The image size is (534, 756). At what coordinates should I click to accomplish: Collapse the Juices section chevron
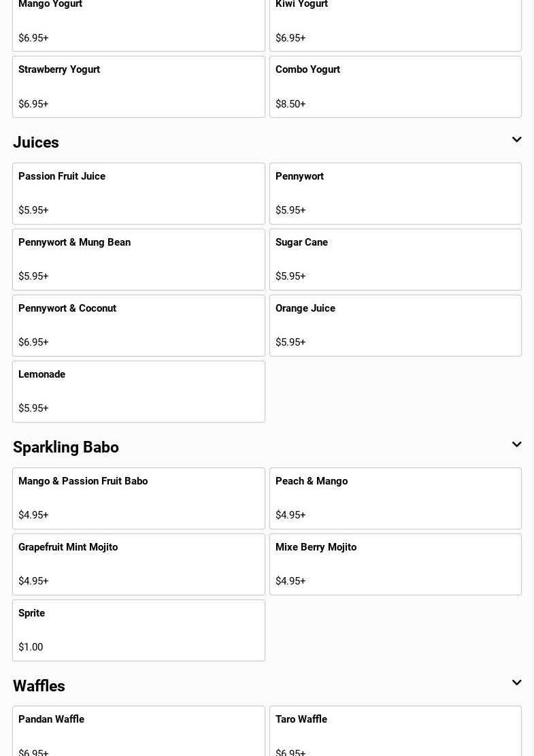click(x=516, y=140)
